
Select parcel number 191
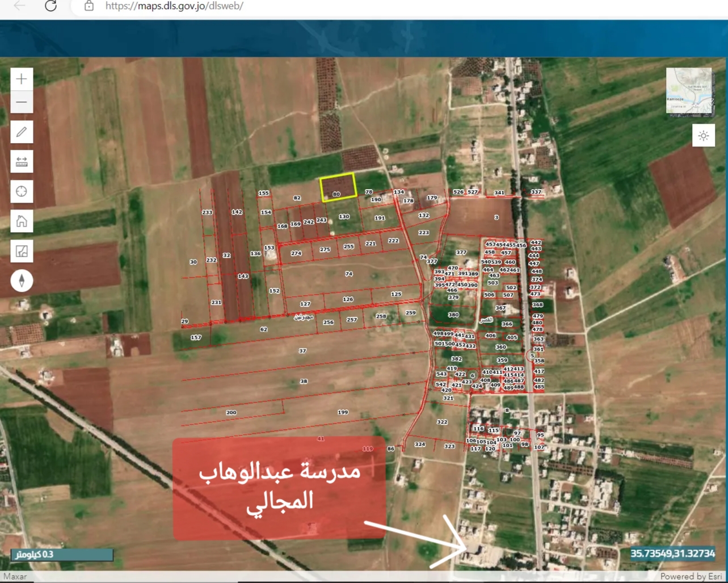tap(380, 218)
